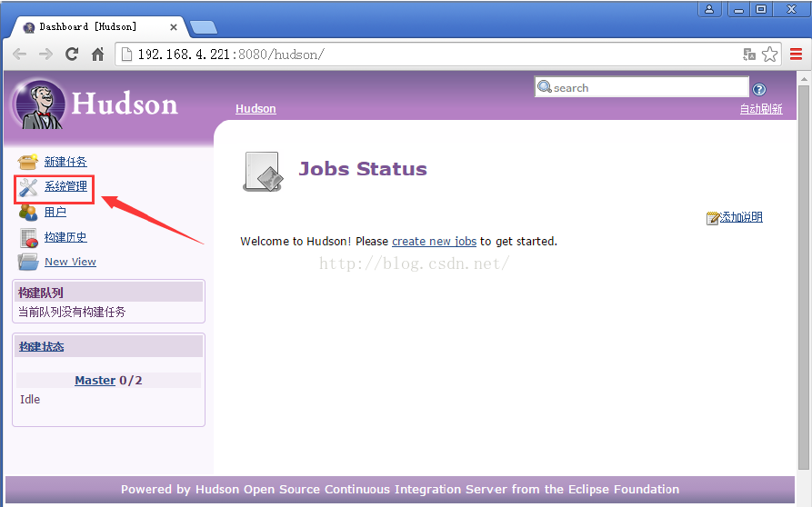Screen dimensions: 812x507
Task: Click the browser forward arrow
Action: pos(45,55)
